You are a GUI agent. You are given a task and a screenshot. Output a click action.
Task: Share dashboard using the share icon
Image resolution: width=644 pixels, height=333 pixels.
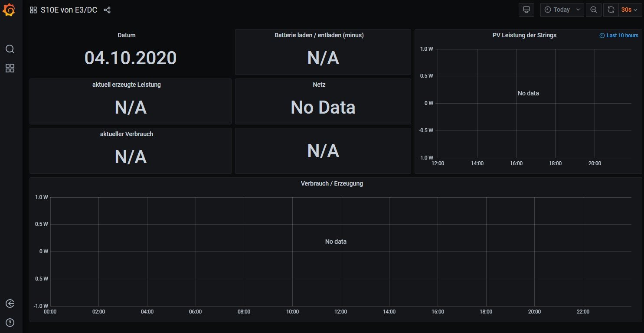(x=108, y=10)
